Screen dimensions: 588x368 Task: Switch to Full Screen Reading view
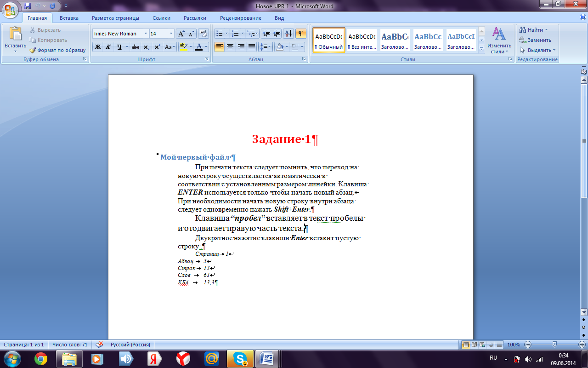pyautogui.click(x=474, y=345)
